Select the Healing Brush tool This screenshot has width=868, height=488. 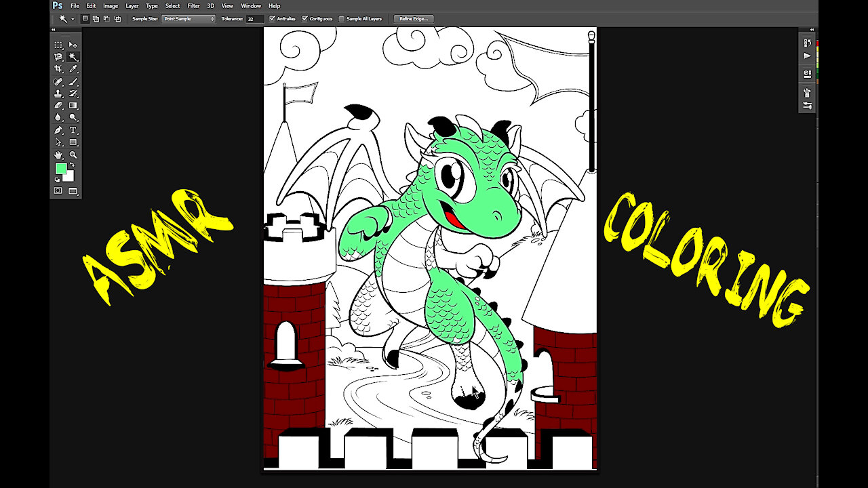coord(58,81)
